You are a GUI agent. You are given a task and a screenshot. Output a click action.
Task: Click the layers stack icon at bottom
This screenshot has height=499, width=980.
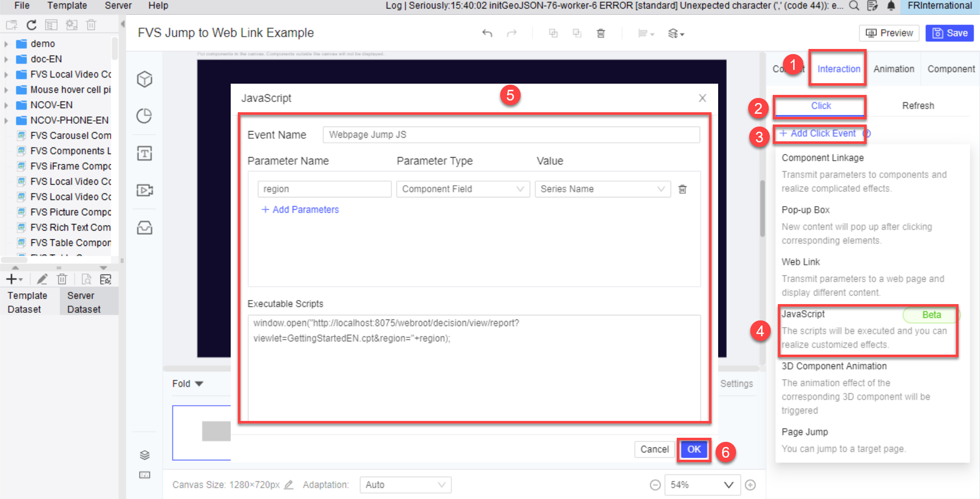click(x=144, y=455)
